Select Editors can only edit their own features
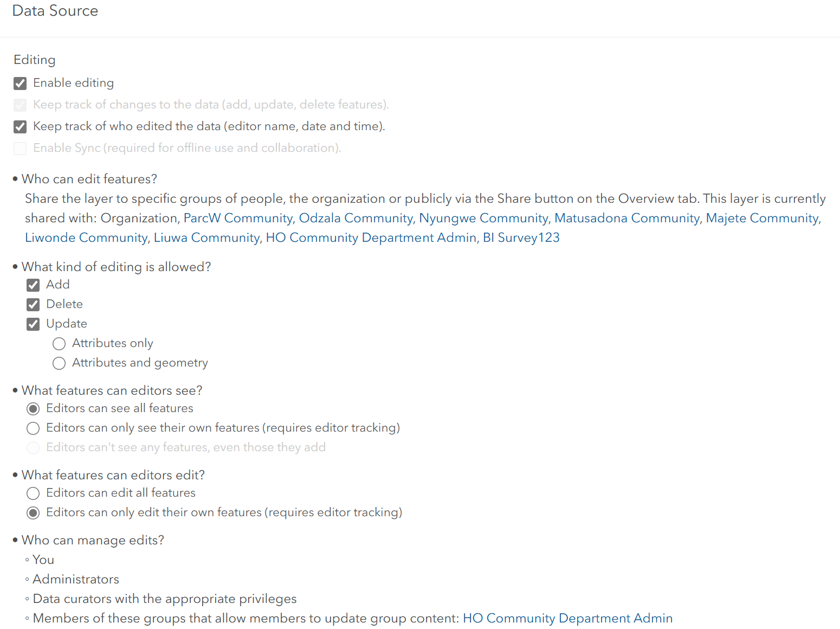The image size is (840, 629). click(33, 512)
